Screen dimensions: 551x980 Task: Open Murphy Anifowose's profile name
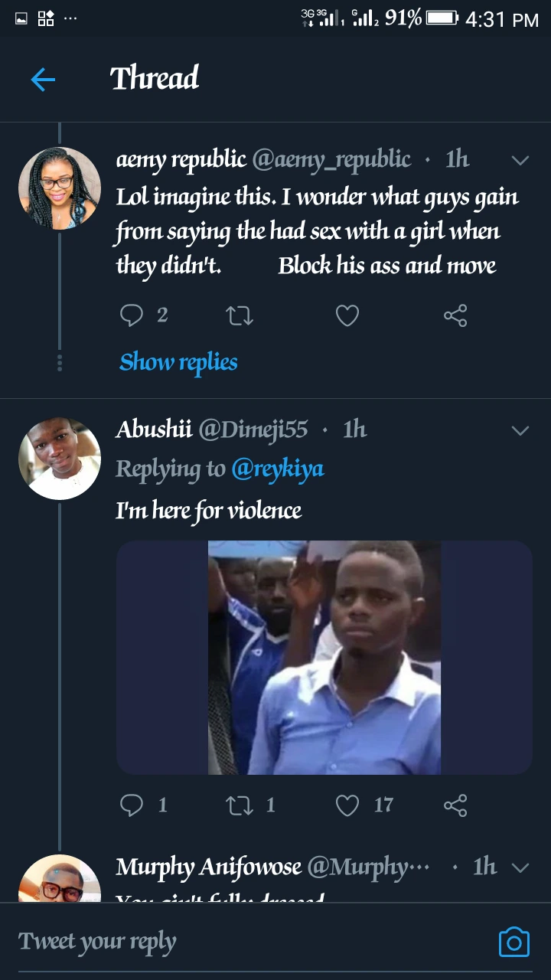208,867
